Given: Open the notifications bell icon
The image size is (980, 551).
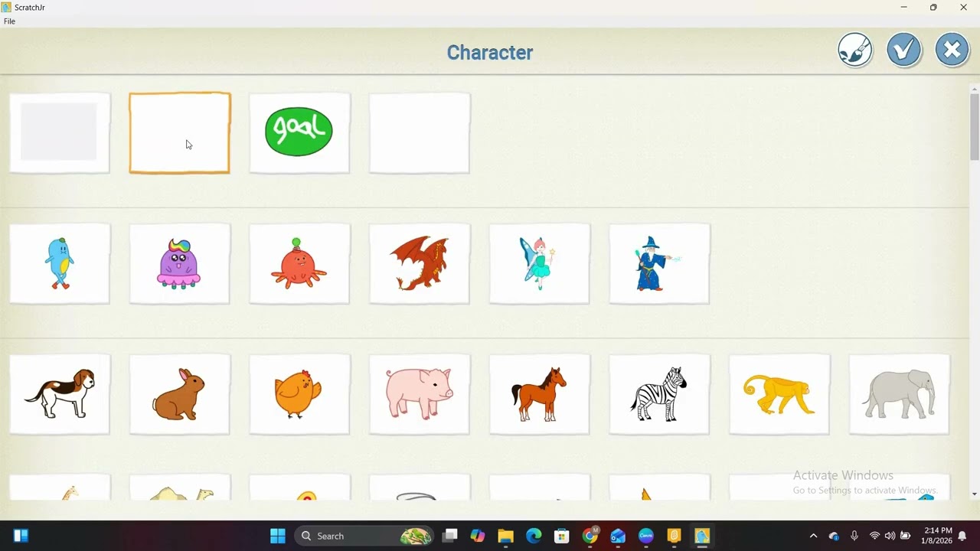Looking at the screenshot, I should 962,536.
